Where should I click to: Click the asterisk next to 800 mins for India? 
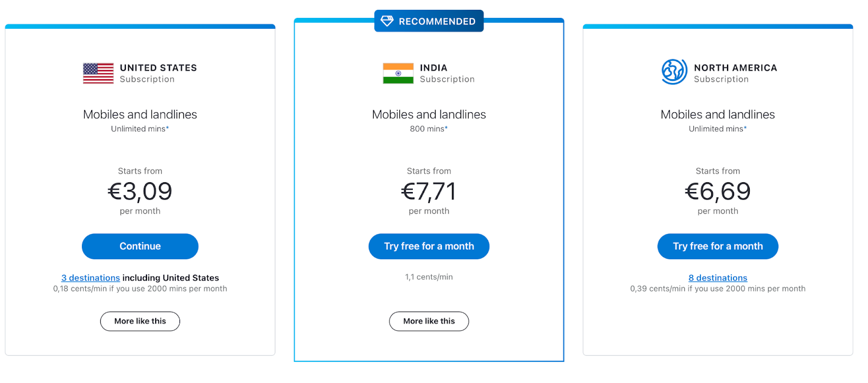click(x=446, y=127)
